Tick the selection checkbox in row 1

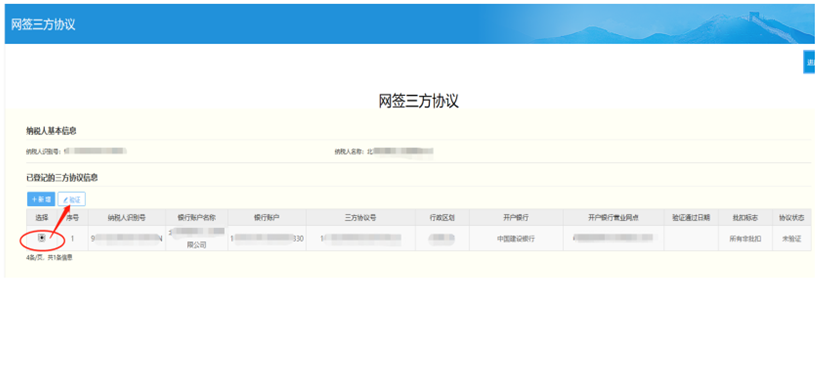pyautogui.click(x=42, y=239)
